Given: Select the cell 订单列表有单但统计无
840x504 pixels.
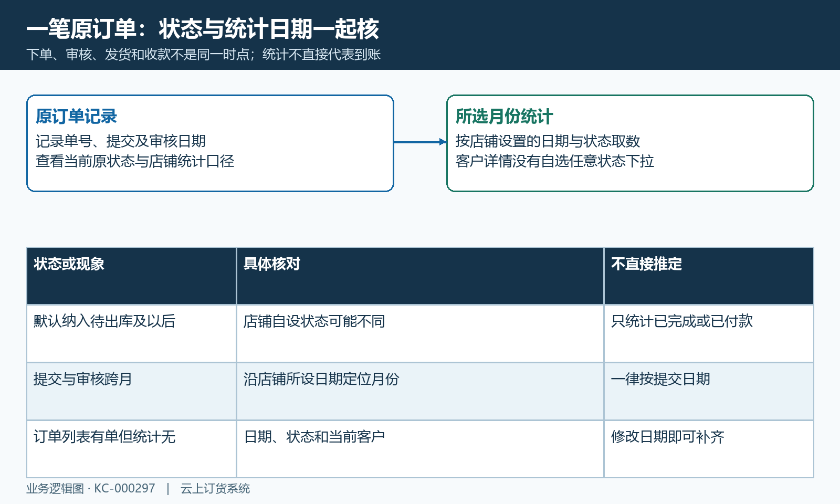Looking at the screenshot, I should [x=131, y=449].
